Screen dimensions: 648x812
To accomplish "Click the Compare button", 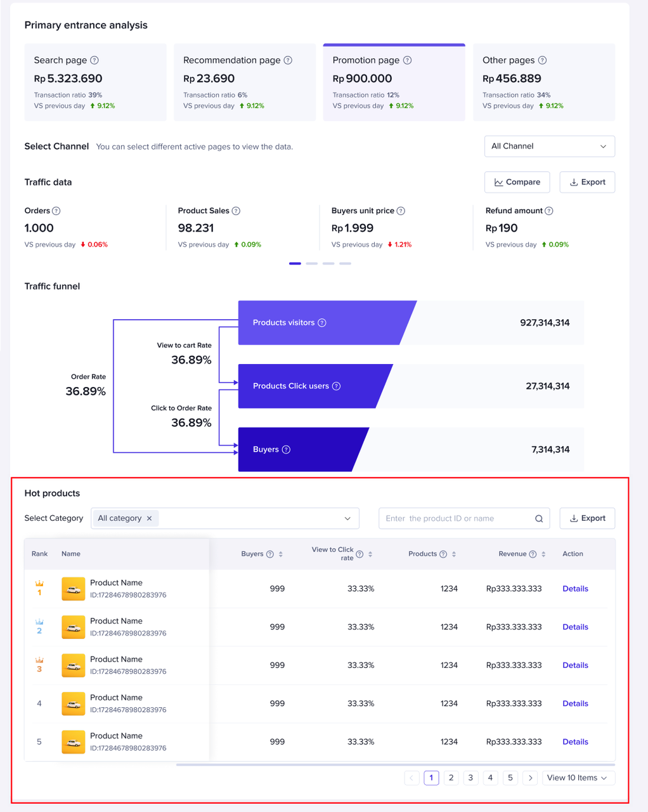I will point(517,182).
